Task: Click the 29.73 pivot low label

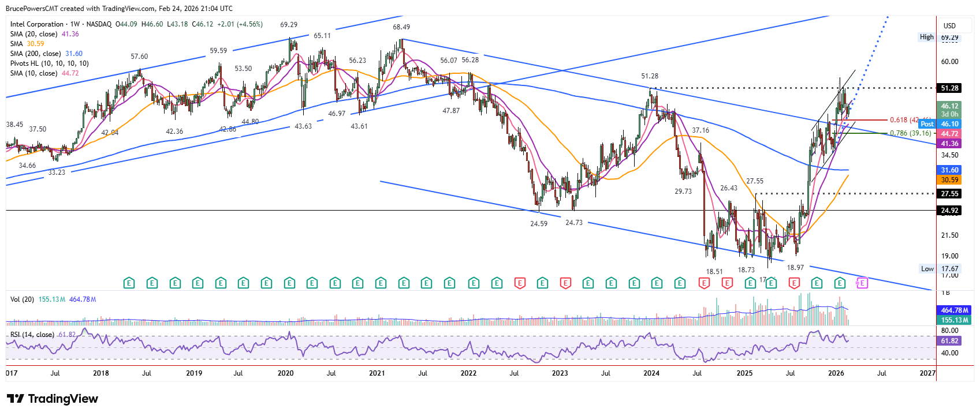Action: click(683, 192)
